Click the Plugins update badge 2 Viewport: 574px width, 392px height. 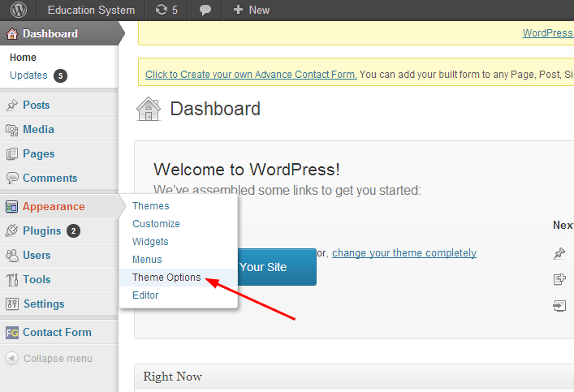(x=73, y=231)
